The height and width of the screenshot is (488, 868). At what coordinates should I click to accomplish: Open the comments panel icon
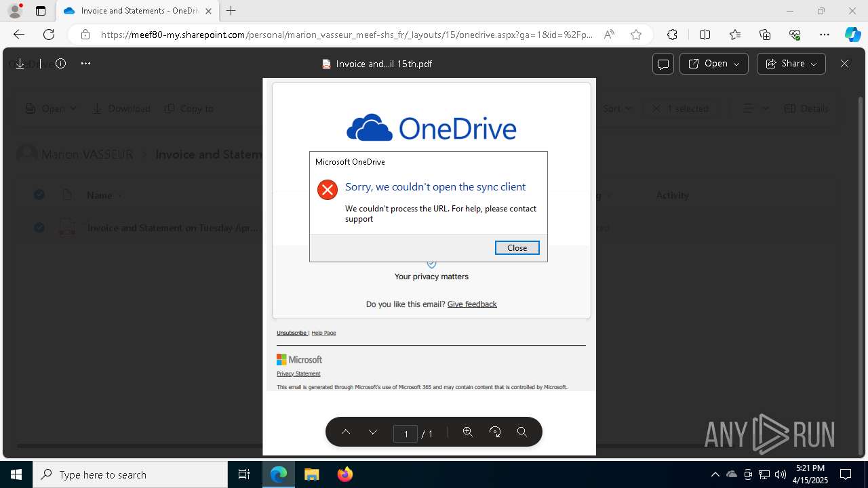pyautogui.click(x=663, y=64)
